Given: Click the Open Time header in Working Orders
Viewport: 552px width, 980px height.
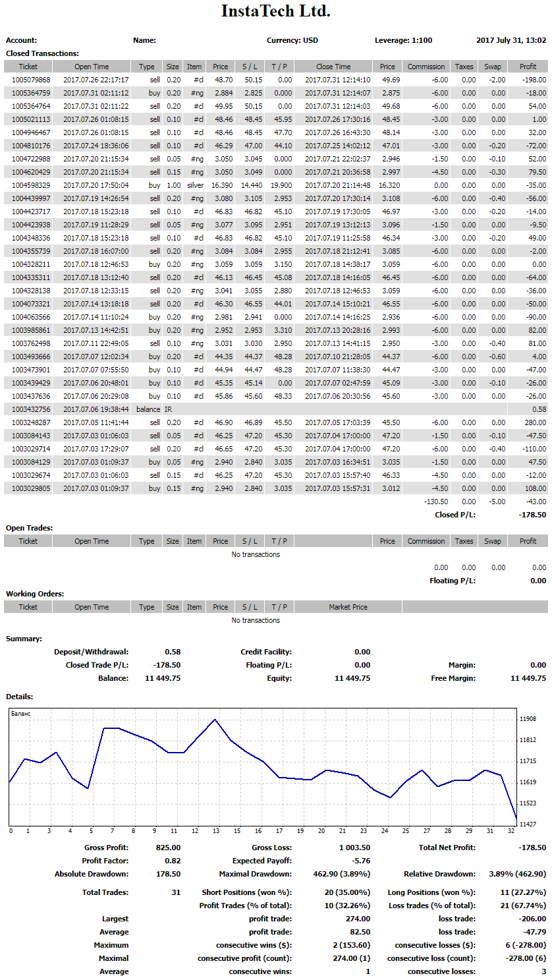Looking at the screenshot, I should (92, 607).
